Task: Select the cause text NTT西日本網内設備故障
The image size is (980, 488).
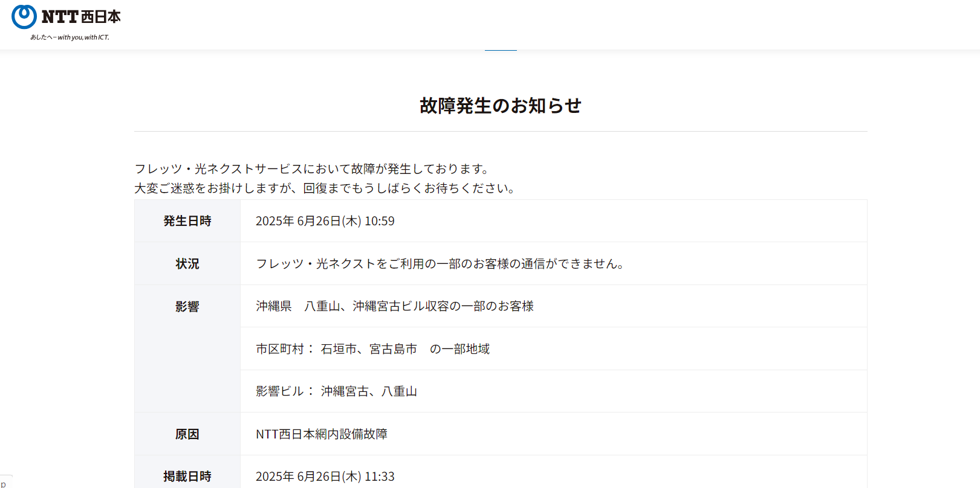Action: pyautogui.click(x=322, y=434)
